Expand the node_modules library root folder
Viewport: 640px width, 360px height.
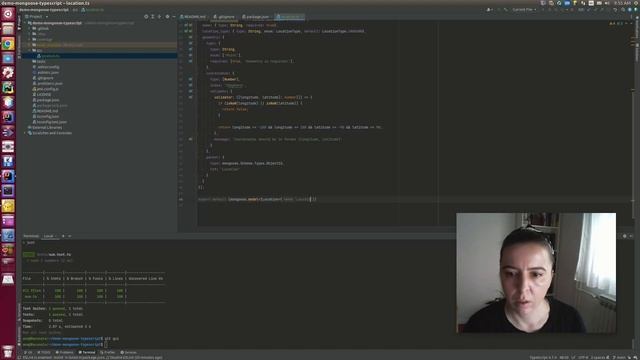coord(30,45)
